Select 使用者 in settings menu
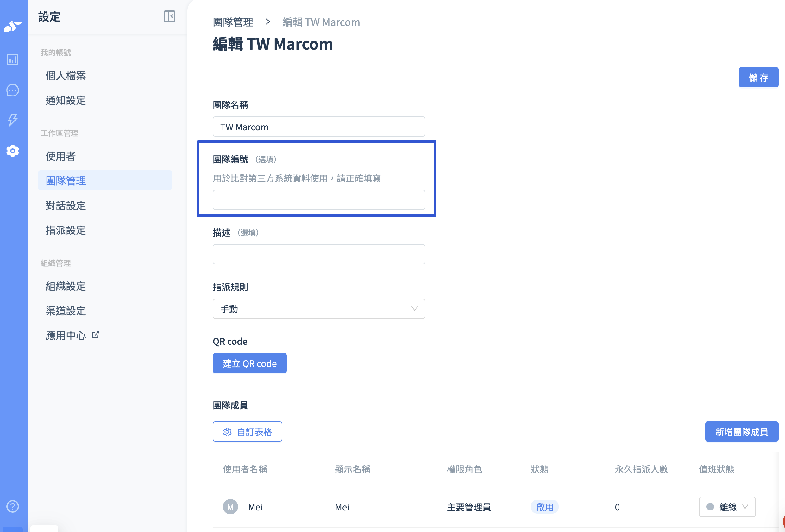The width and height of the screenshot is (785, 532). point(61,156)
